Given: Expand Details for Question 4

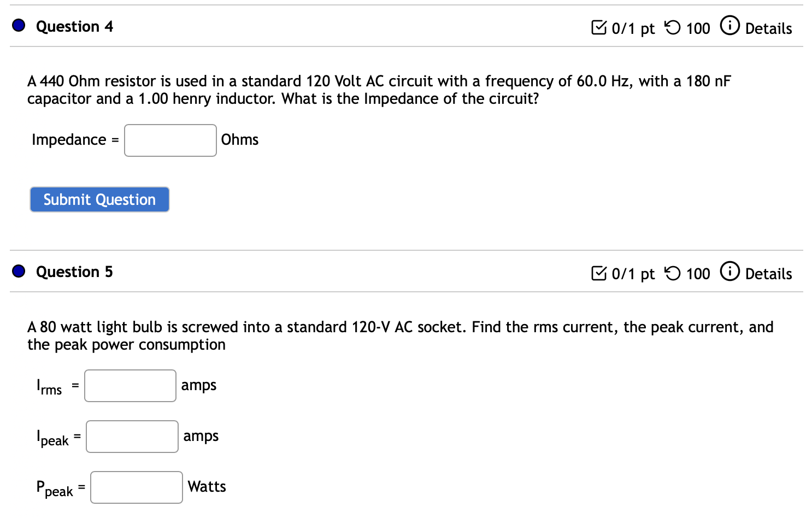Looking at the screenshot, I should [769, 29].
